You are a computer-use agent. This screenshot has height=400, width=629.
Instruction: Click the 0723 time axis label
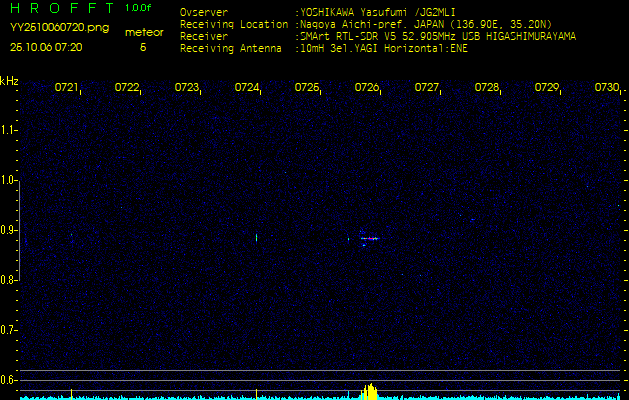(187, 87)
